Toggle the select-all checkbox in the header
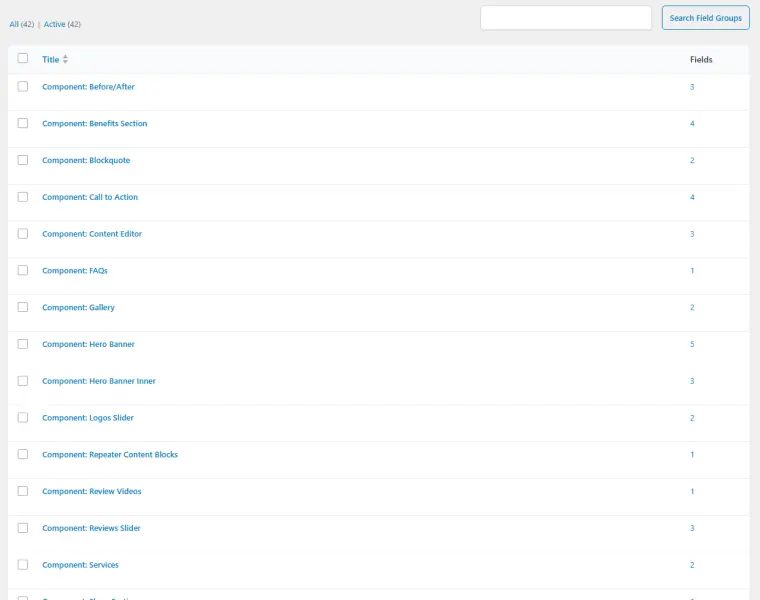This screenshot has width=760, height=600. pyautogui.click(x=23, y=59)
